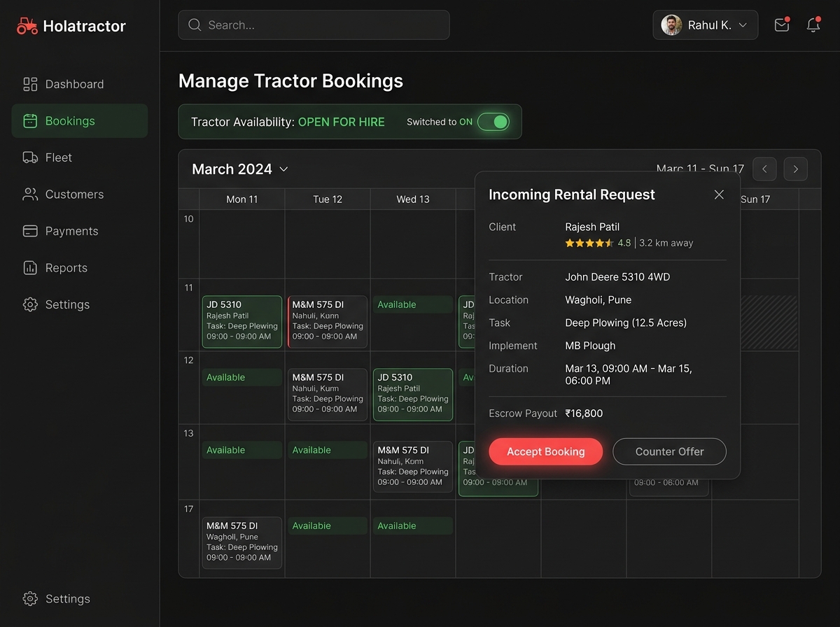
Task: Open the JD 5310 booking under Wed 13
Action: pos(413,395)
